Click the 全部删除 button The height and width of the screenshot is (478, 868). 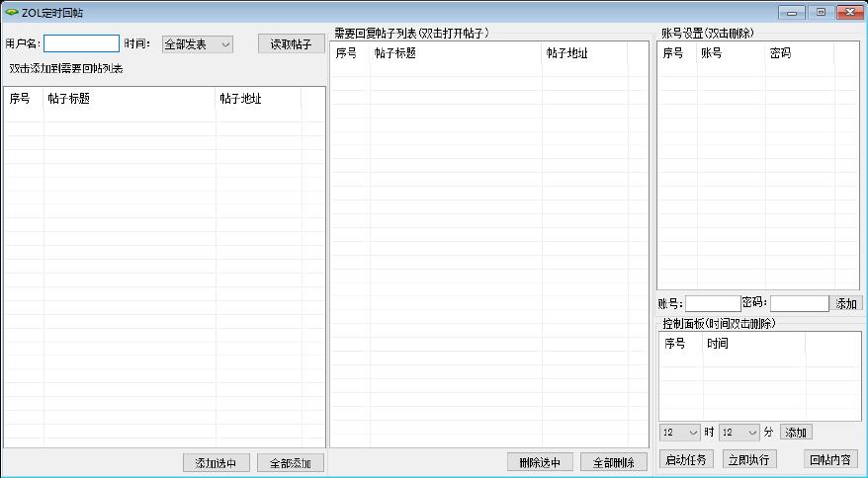click(x=614, y=462)
